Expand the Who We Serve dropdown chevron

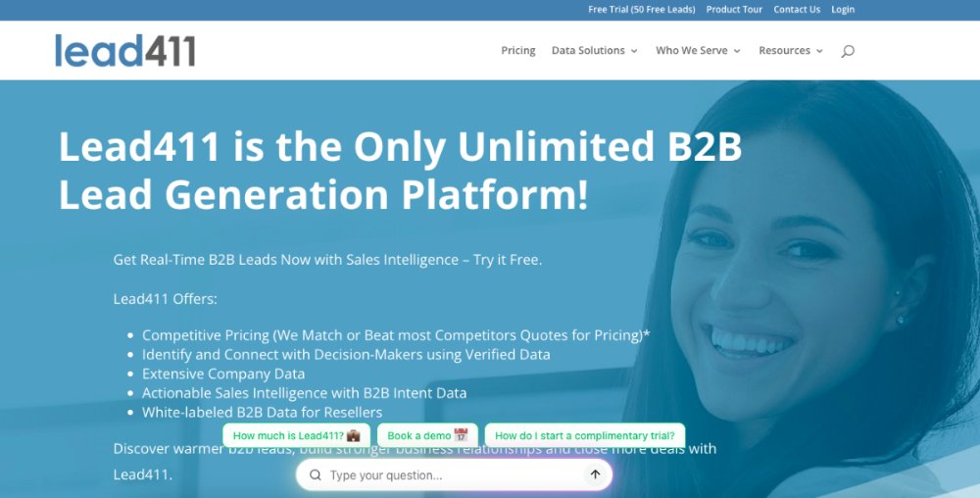click(x=737, y=51)
